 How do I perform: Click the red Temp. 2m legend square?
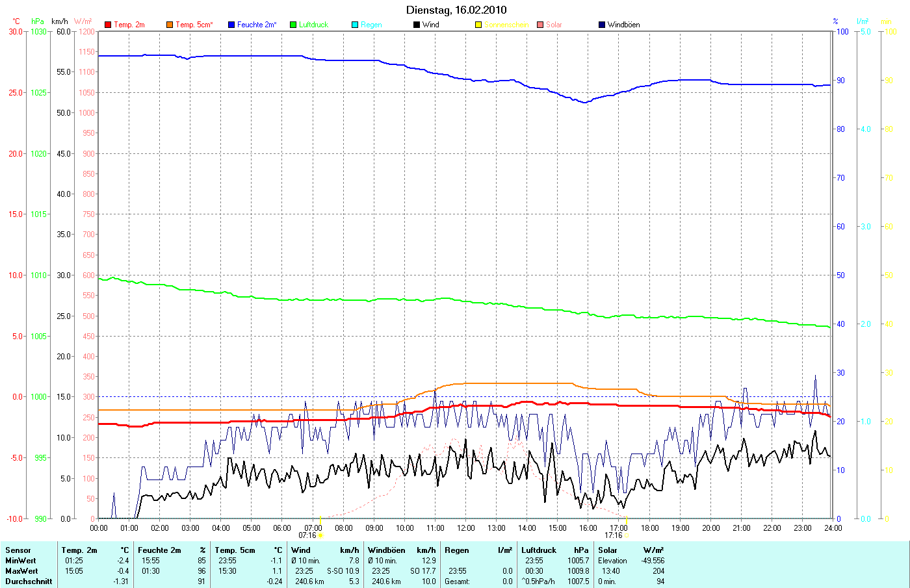coord(109,25)
